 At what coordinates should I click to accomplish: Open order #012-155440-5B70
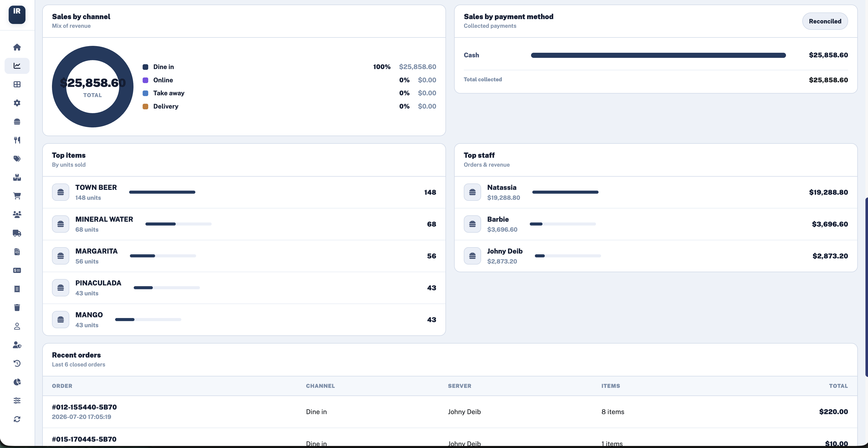pyautogui.click(x=450, y=412)
